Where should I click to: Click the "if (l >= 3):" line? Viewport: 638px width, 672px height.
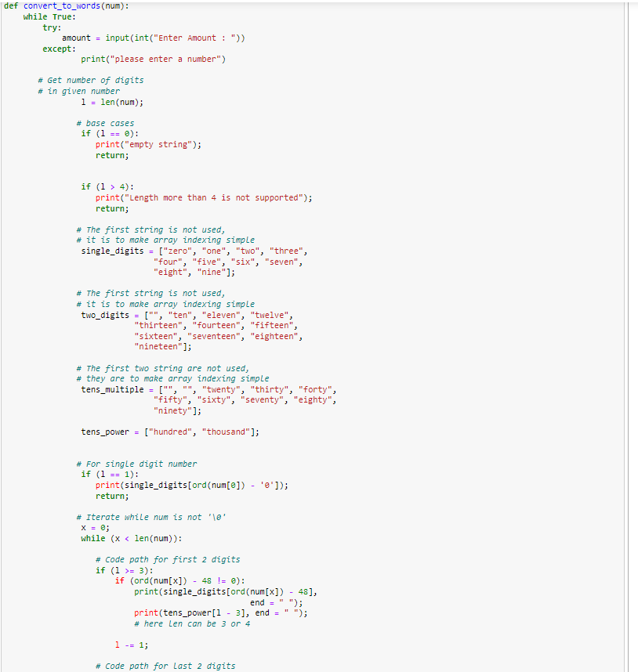click(125, 570)
